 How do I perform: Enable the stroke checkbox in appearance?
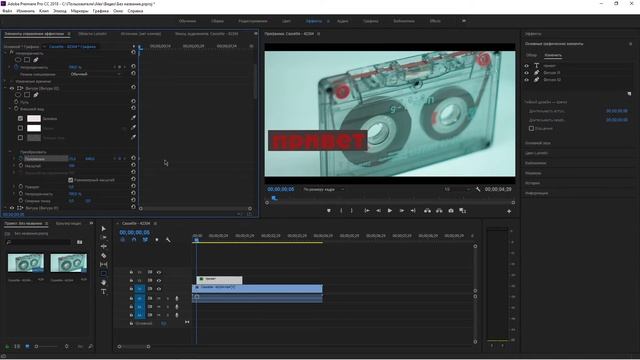click(x=20, y=128)
